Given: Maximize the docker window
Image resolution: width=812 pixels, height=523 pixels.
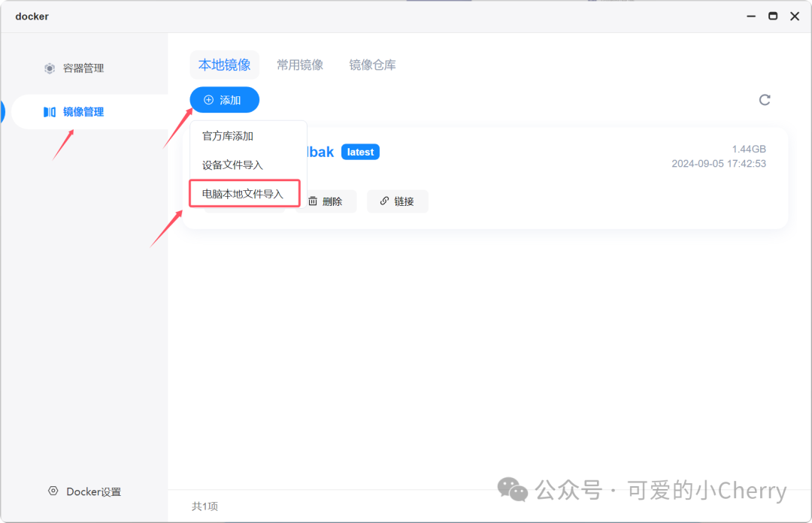Looking at the screenshot, I should click(x=773, y=16).
